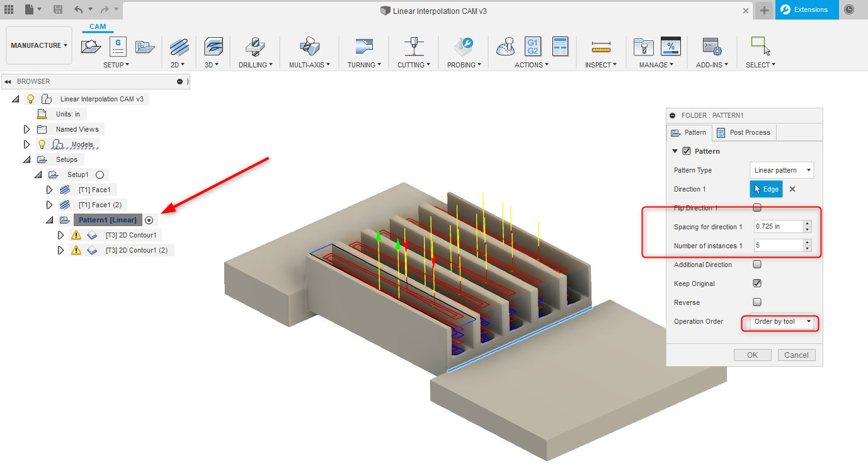Screen dimensions: 868x475
Task: Select the Pattern tab in dialog
Action: [689, 132]
